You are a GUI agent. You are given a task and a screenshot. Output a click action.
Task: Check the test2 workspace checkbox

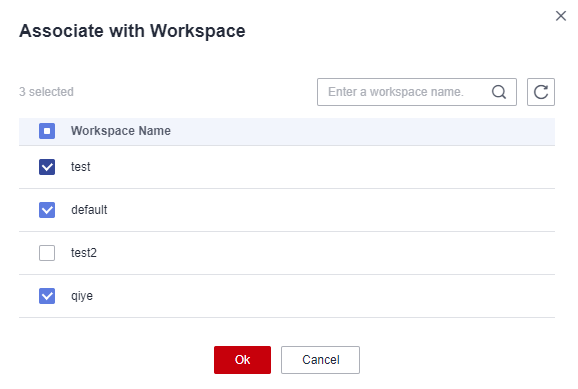pos(47,253)
